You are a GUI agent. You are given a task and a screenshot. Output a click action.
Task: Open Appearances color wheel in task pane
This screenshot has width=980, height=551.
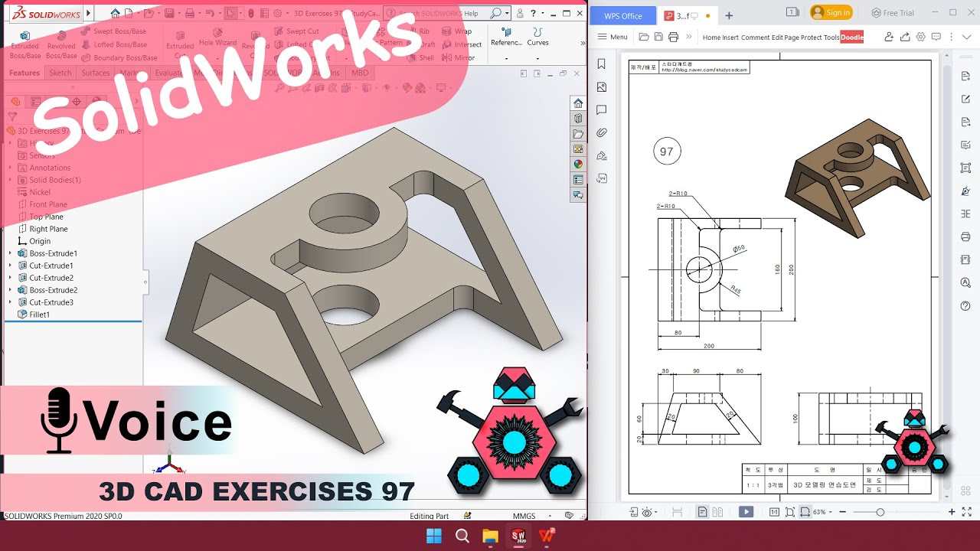[578, 164]
